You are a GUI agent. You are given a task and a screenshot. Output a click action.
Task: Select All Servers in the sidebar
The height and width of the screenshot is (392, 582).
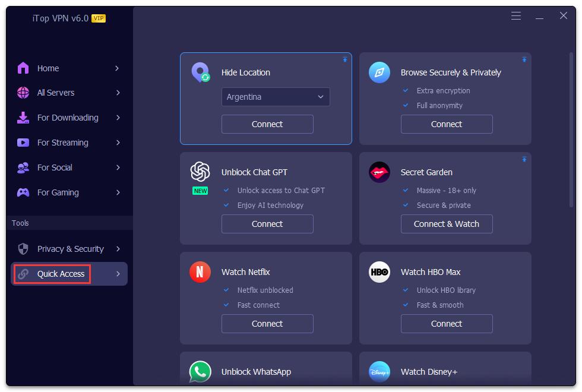pos(69,93)
